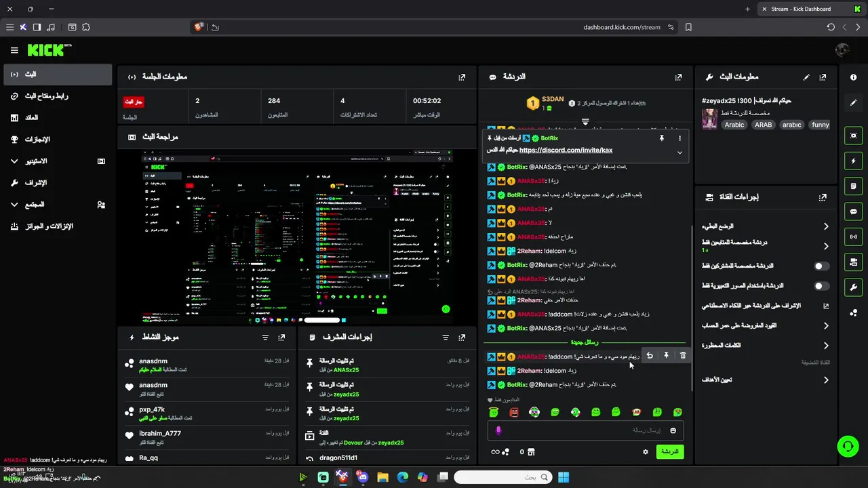868x488 pixels.
Task: Delete the hovered ANASx25 message
Action: click(x=683, y=356)
